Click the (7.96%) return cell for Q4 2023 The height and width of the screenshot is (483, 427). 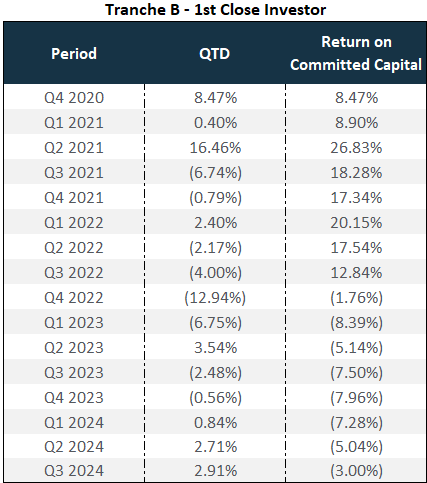tap(356, 398)
